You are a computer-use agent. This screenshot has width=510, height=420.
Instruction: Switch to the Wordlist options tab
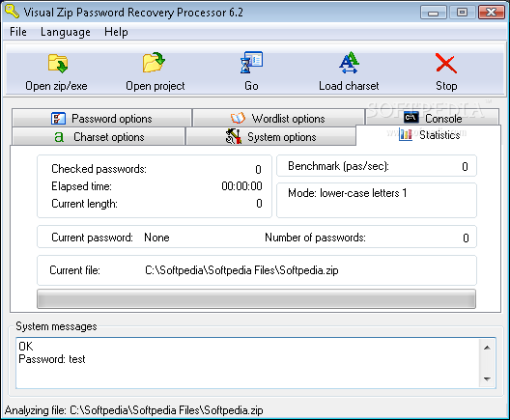click(x=278, y=118)
